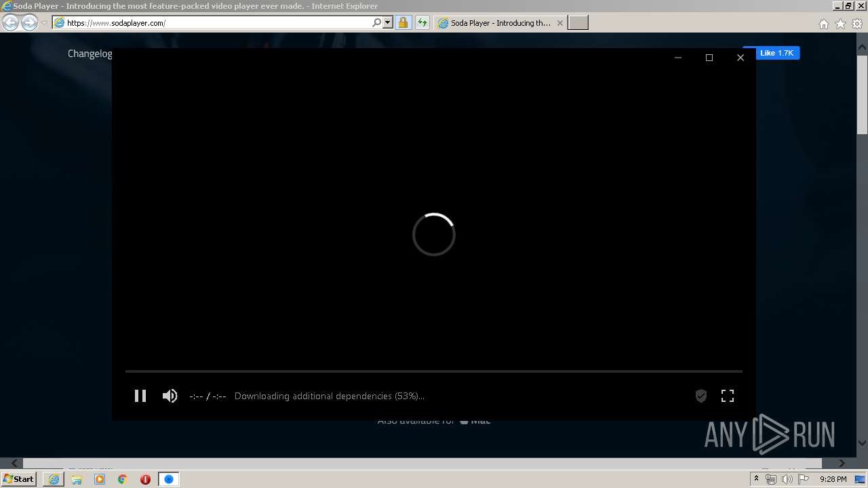Open the recent pages dropdown arrow

[x=44, y=23]
